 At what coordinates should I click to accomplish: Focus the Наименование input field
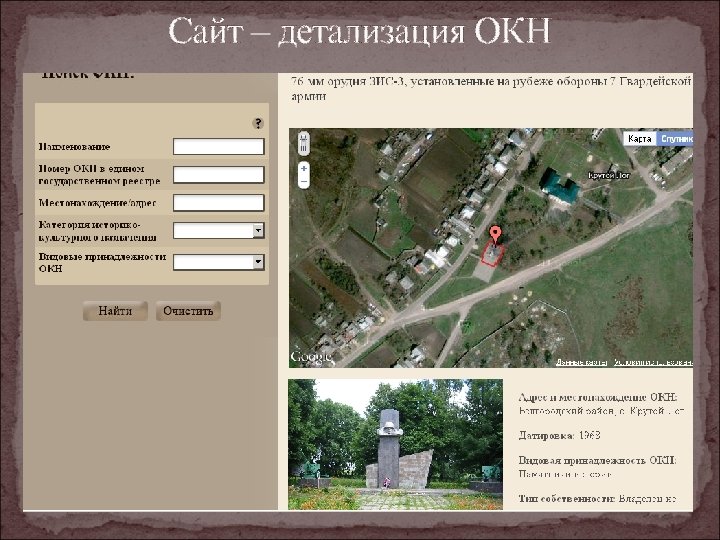click(x=219, y=147)
